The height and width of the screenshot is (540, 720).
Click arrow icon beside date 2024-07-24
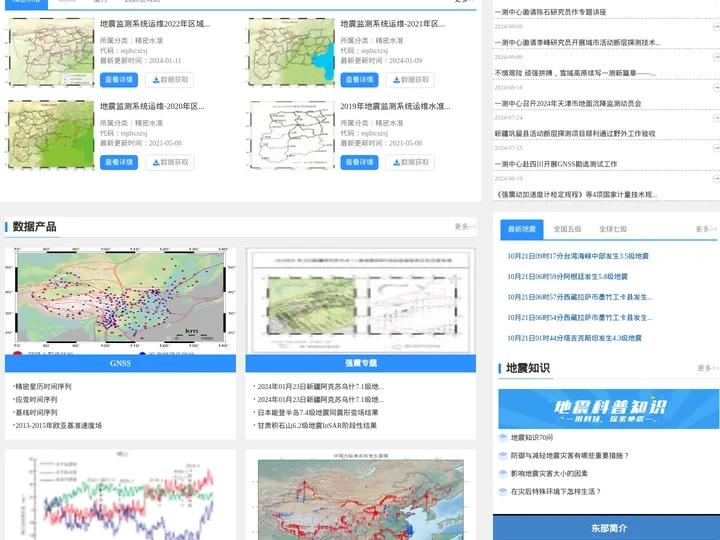(716, 118)
